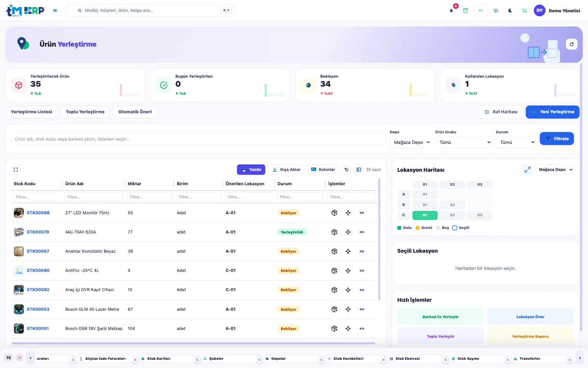Click the undo reset icon in table toolbar
588x368 pixels.
[346, 170]
